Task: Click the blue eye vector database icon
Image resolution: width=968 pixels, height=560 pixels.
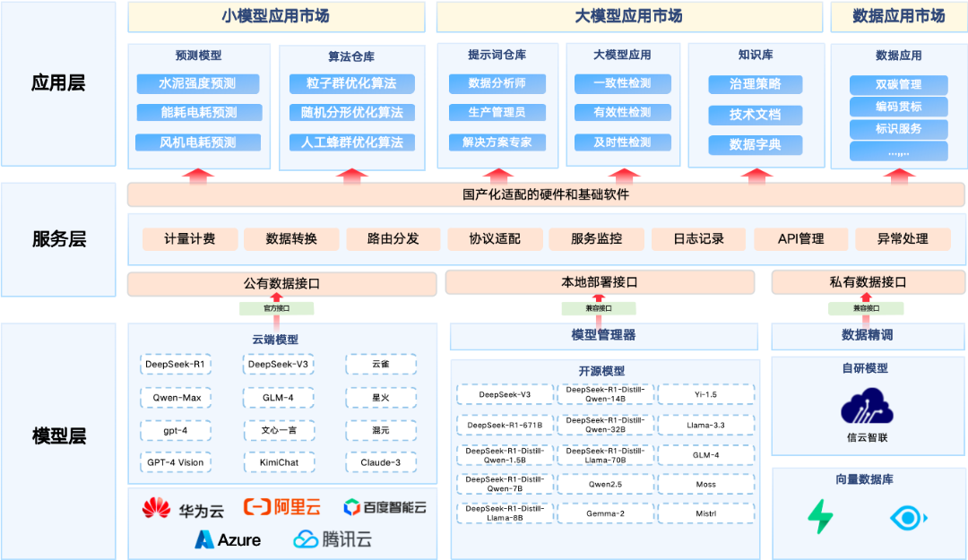Action: click(908, 518)
